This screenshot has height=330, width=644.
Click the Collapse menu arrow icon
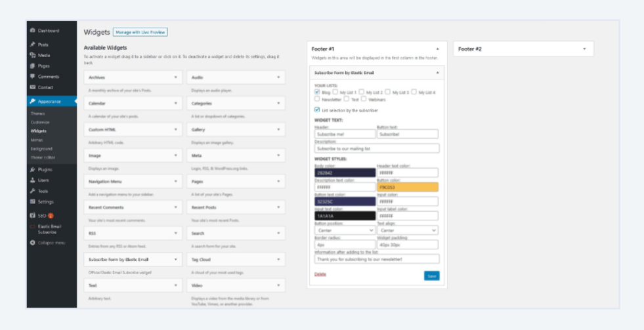33,243
